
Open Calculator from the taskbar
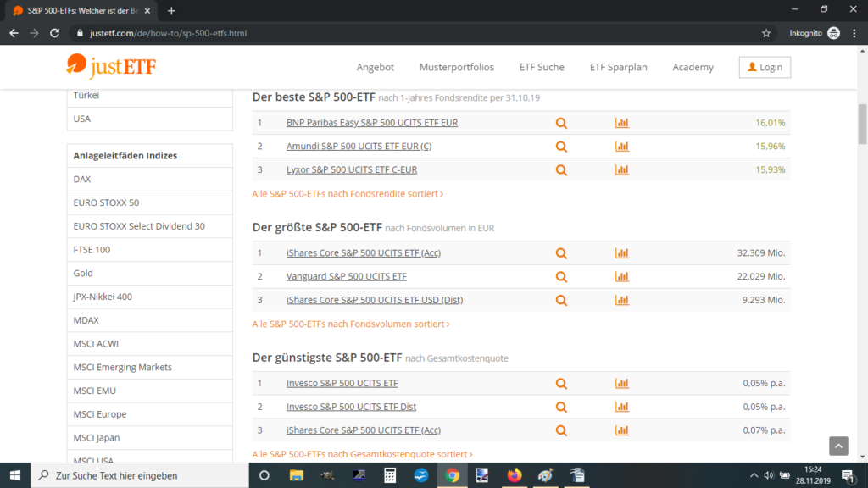(x=390, y=475)
